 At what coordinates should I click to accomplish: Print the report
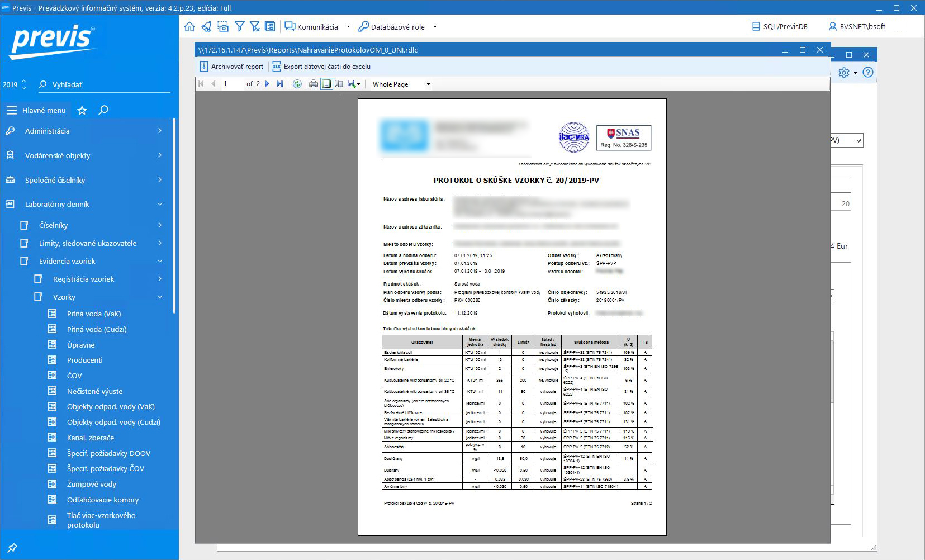(x=314, y=84)
